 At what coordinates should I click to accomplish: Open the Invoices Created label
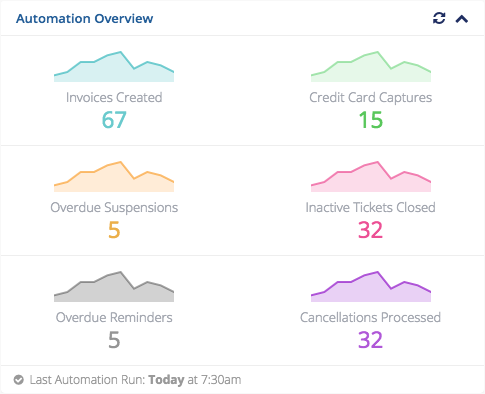[x=114, y=98]
